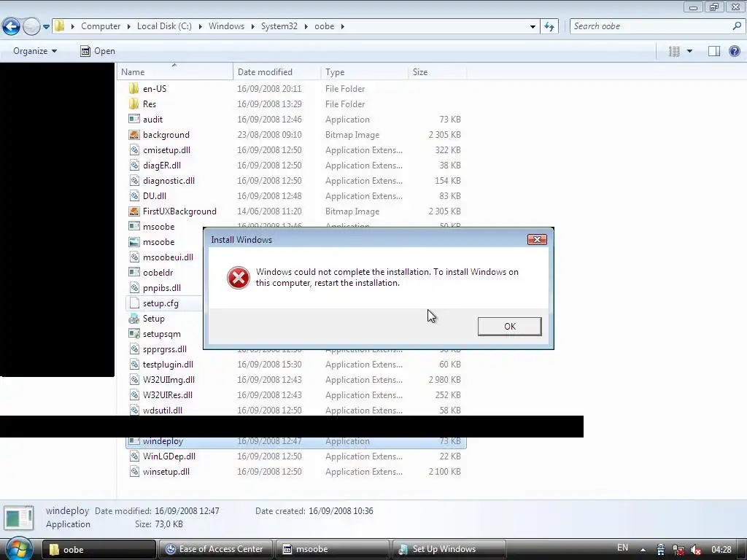
Task: Click the Back navigation arrow
Action: point(11,26)
